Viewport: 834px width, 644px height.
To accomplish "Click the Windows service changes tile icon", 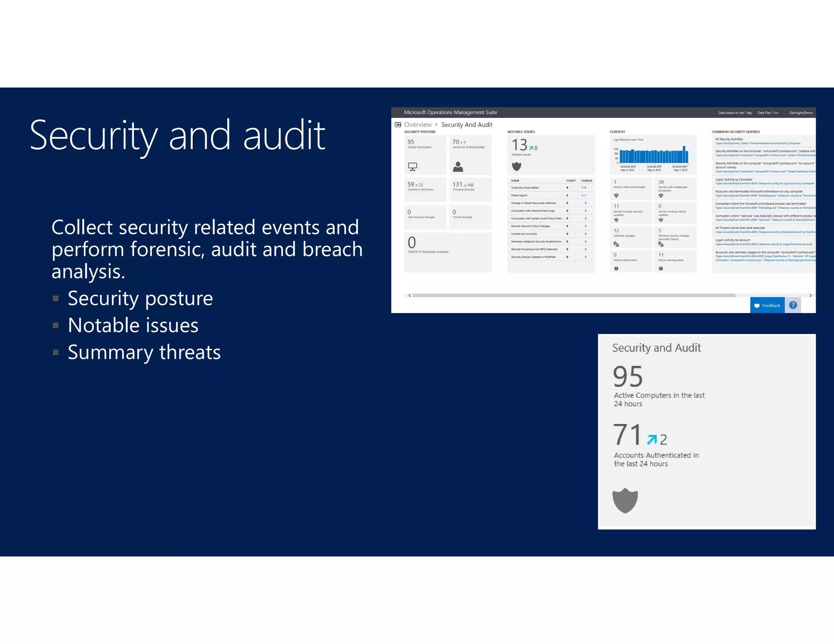I will point(661,244).
